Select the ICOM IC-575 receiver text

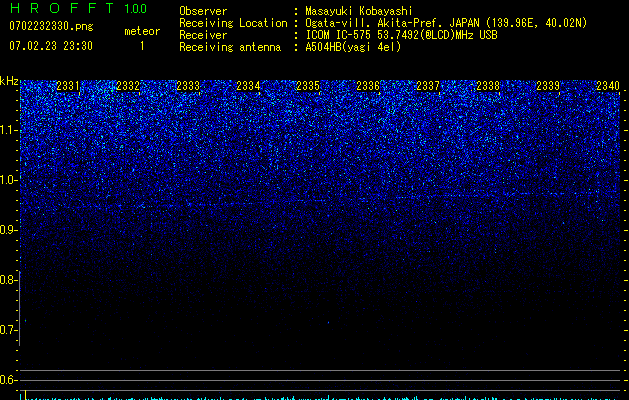[x=401, y=35]
